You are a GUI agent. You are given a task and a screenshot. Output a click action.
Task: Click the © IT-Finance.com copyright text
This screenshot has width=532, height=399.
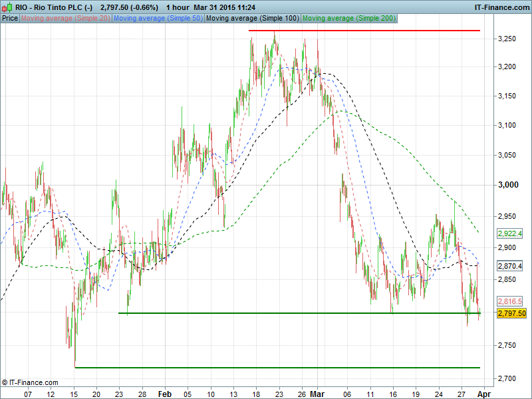coord(30,382)
